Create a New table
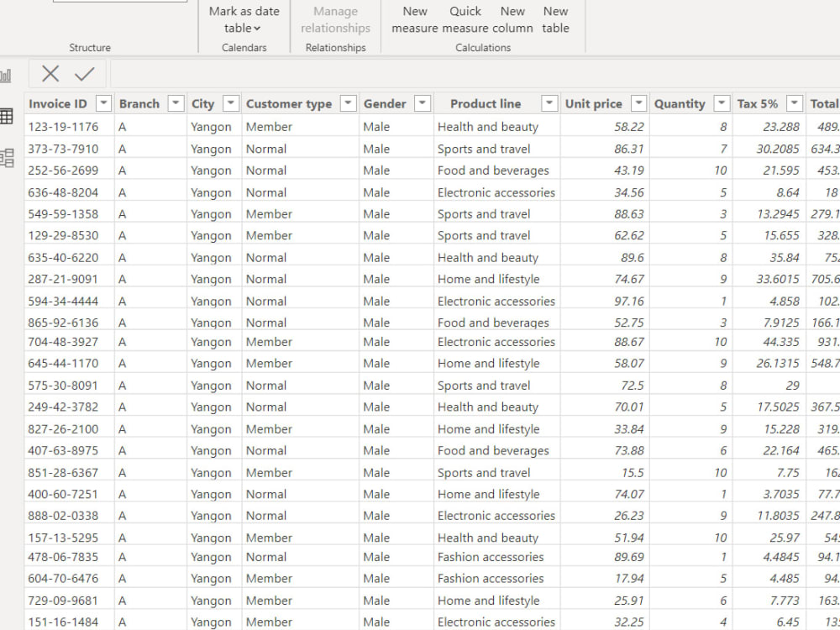 click(x=555, y=18)
